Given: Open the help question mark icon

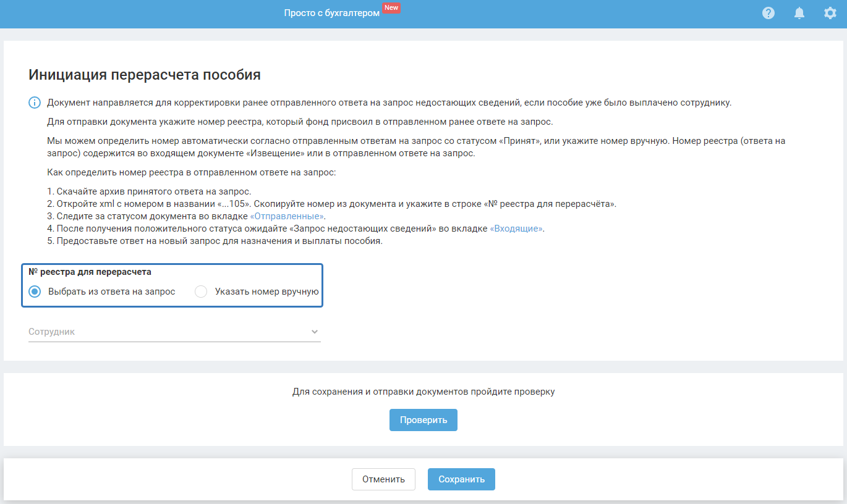Looking at the screenshot, I should pyautogui.click(x=768, y=13).
